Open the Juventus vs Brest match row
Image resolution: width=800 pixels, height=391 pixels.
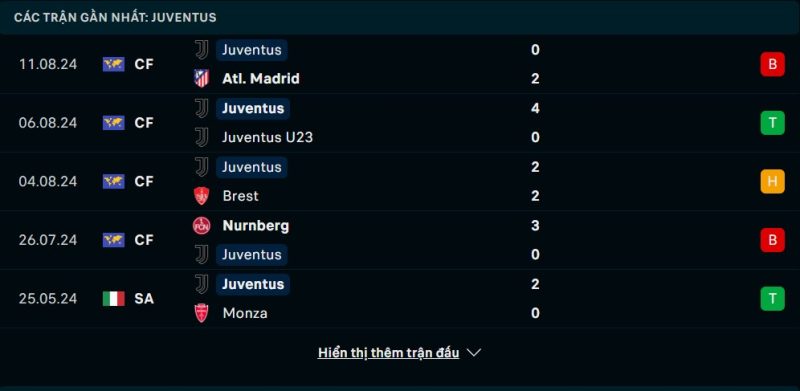click(400, 182)
